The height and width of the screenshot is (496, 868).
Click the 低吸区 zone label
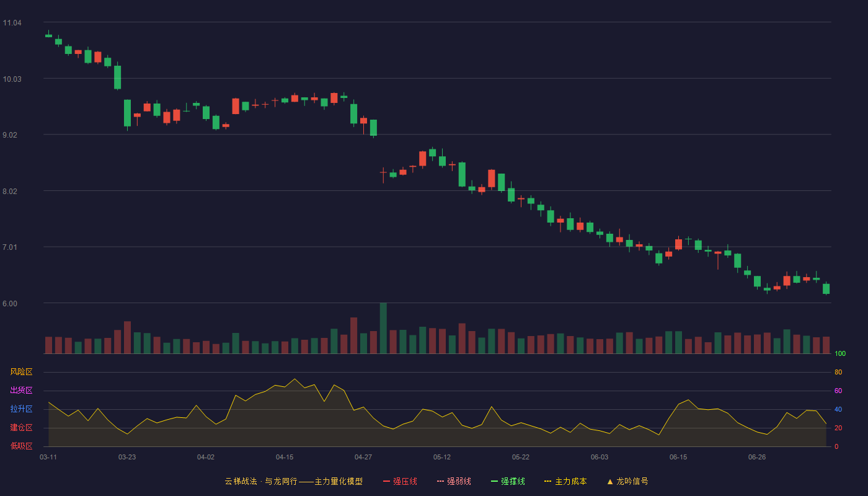(x=21, y=446)
